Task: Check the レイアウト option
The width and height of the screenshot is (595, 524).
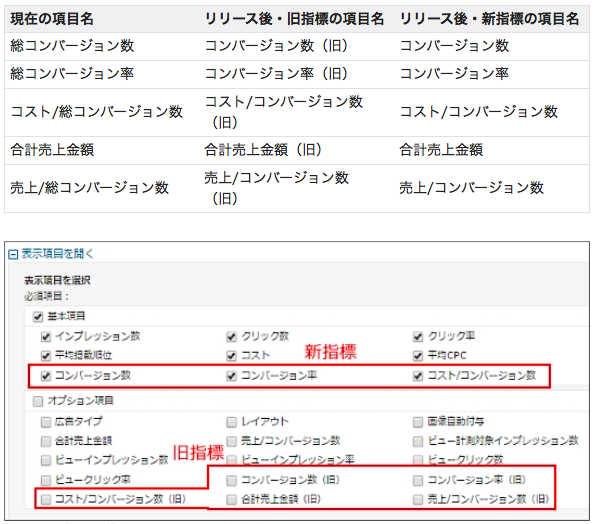Action: pos(231,422)
